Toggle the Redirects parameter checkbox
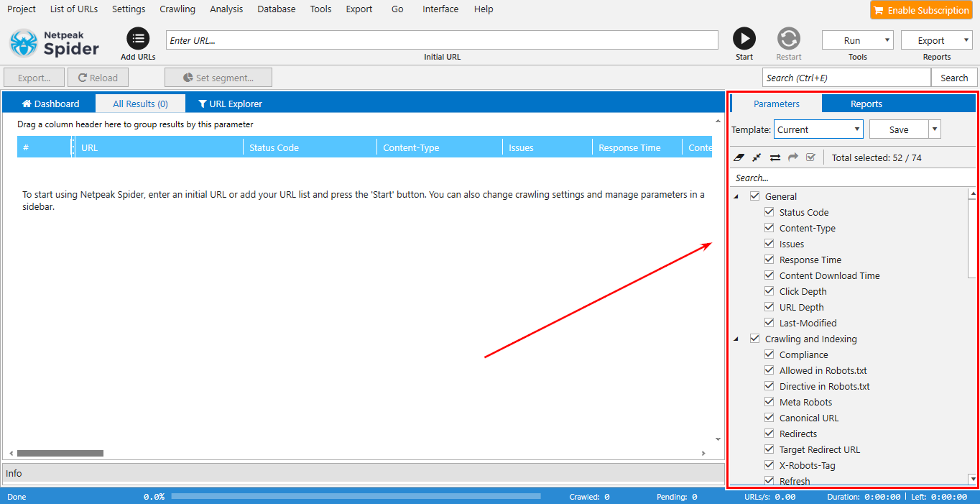The image size is (980, 504). 769,434
